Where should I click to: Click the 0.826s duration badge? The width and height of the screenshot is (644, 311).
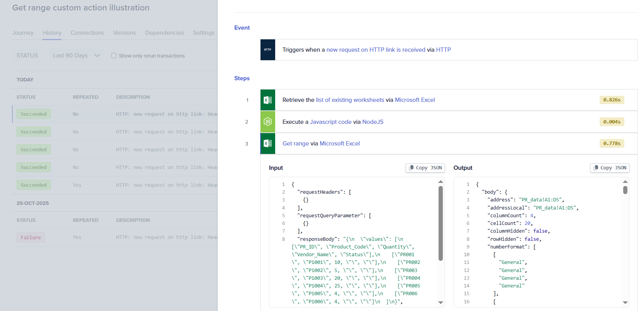click(612, 100)
